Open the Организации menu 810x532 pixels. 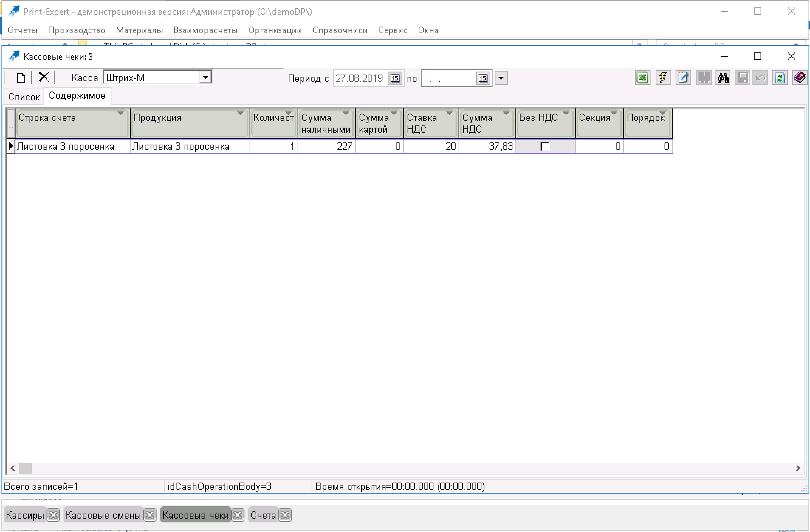click(275, 30)
